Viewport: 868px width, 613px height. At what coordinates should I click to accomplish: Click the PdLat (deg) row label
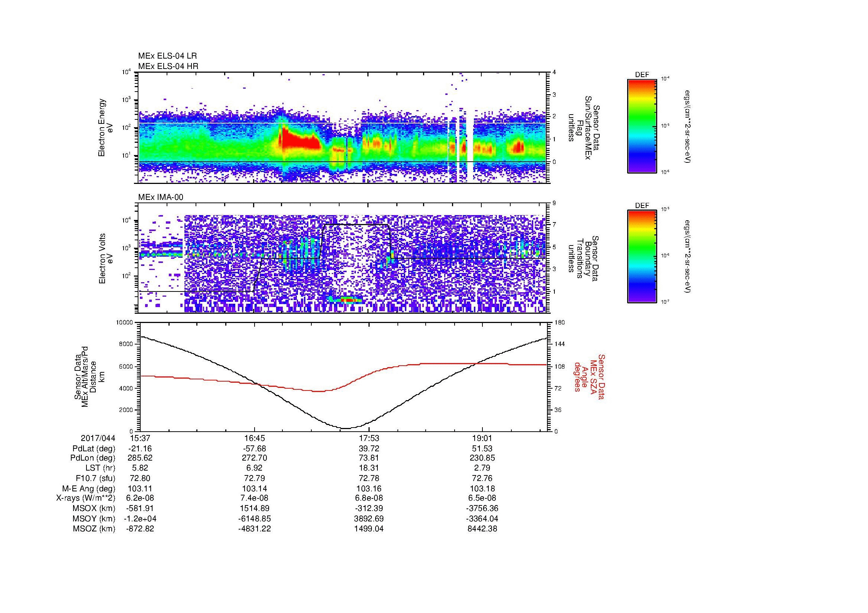click(x=94, y=449)
